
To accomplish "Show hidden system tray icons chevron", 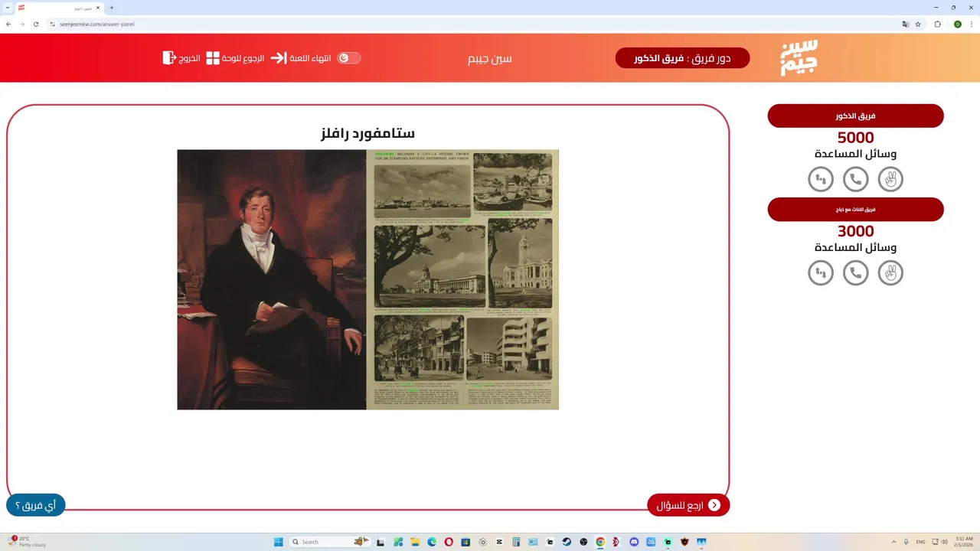I will (893, 542).
